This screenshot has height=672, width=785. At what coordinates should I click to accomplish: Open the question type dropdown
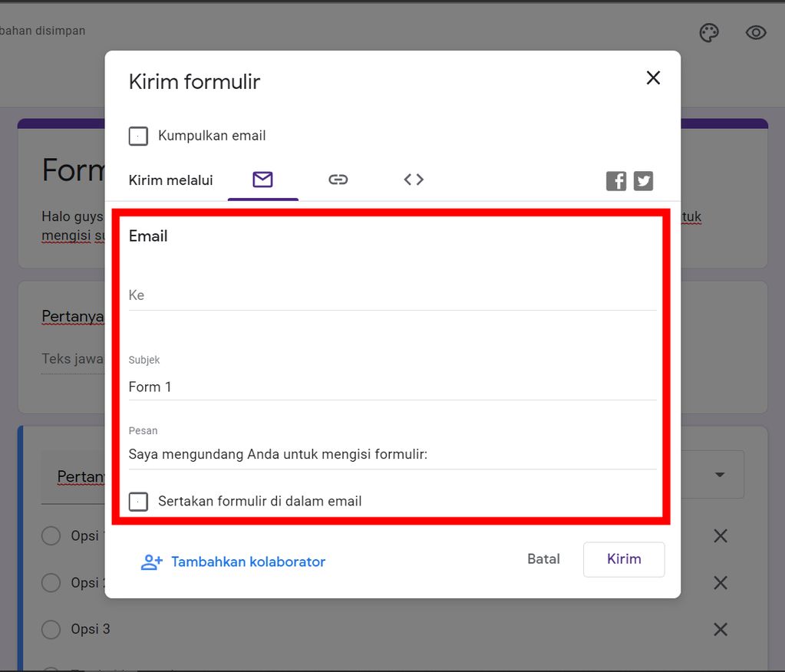(718, 474)
